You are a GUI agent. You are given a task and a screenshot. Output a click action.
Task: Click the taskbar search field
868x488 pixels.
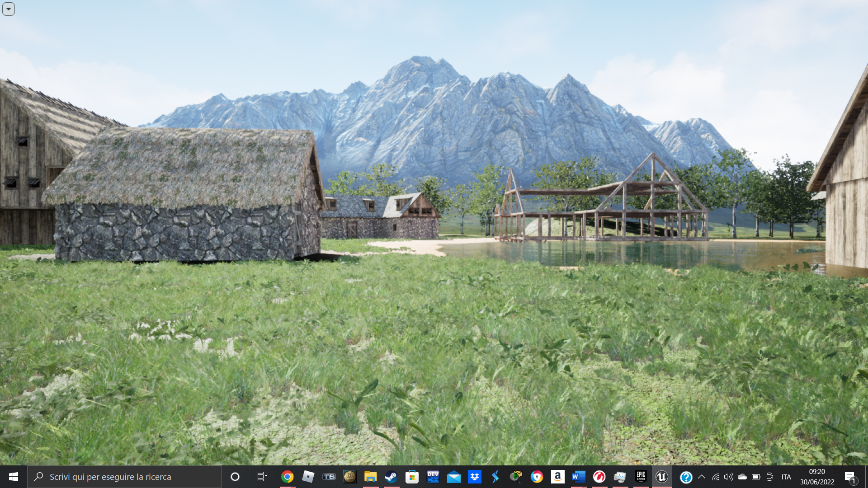pos(124,477)
